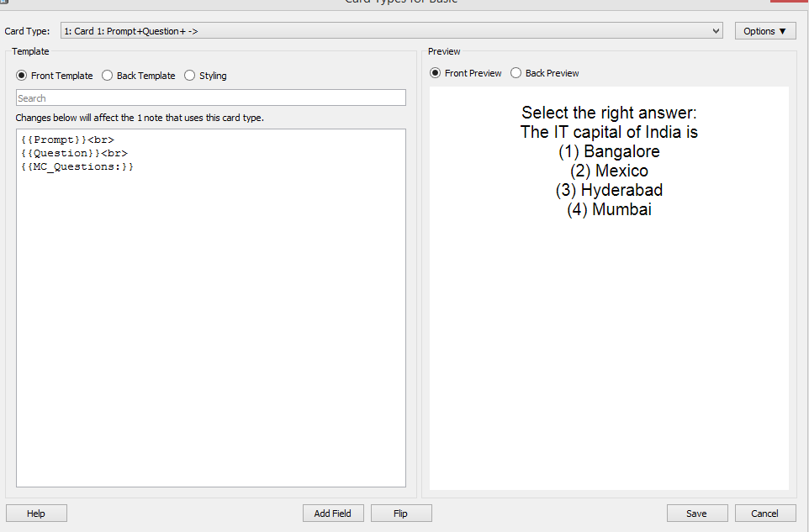Image resolution: width=809 pixels, height=532 pixels.
Task: Flip the card templates
Action: pyautogui.click(x=401, y=513)
